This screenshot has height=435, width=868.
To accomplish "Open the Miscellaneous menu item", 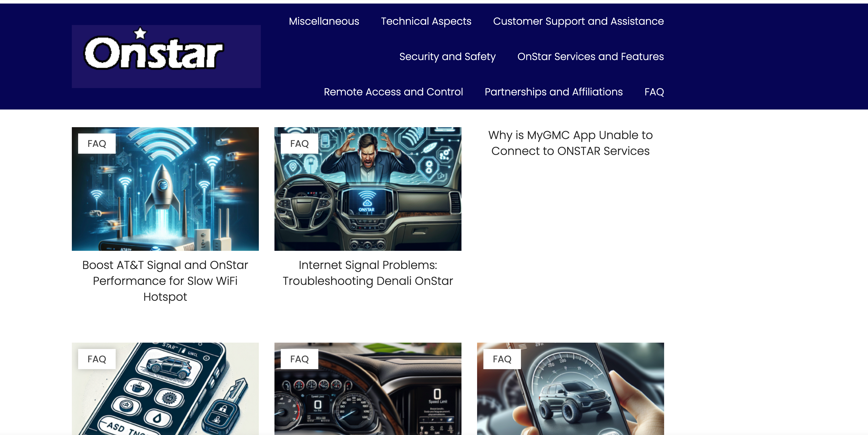I will pyautogui.click(x=324, y=21).
